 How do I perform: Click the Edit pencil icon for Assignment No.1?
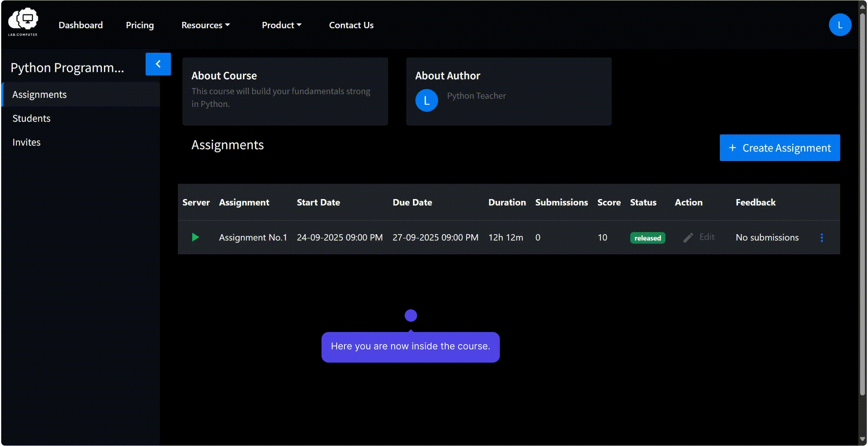coord(688,237)
